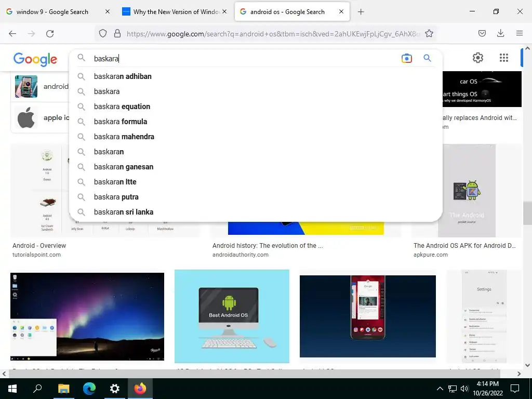Open the 'Best Android OS' image
Screen dimensions: 532x399
pyautogui.click(x=232, y=316)
